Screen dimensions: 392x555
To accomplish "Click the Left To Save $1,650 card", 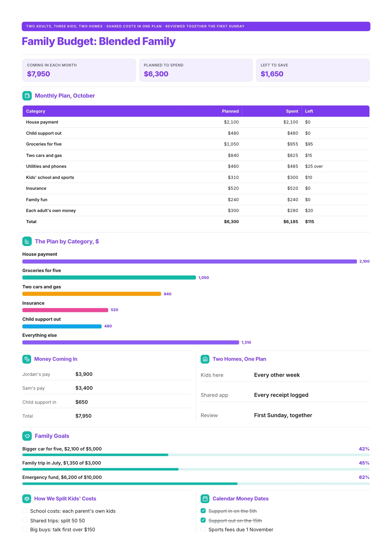I will [x=313, y=70].
